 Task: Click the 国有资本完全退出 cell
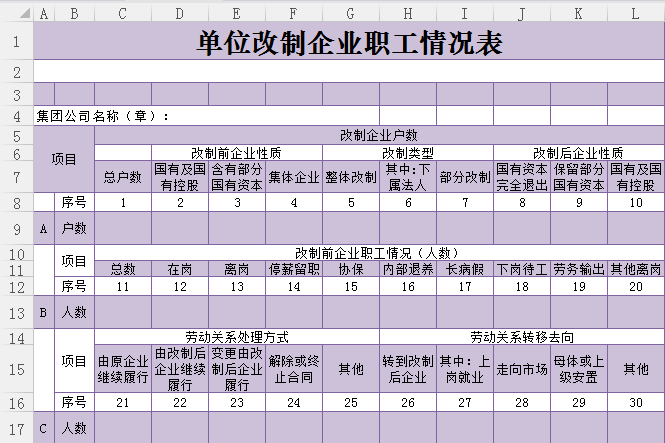coord(521,177)
